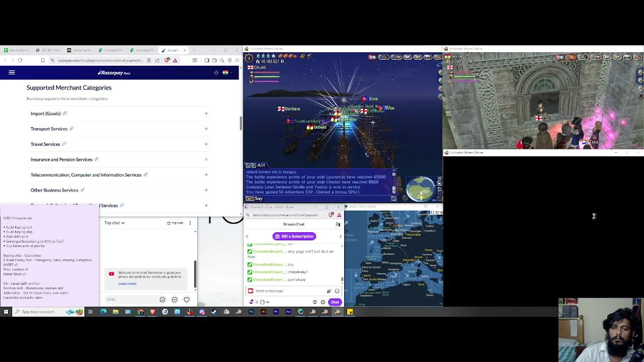
Task: Expand the Transport Services category
Action: click(x=206, y=129)
